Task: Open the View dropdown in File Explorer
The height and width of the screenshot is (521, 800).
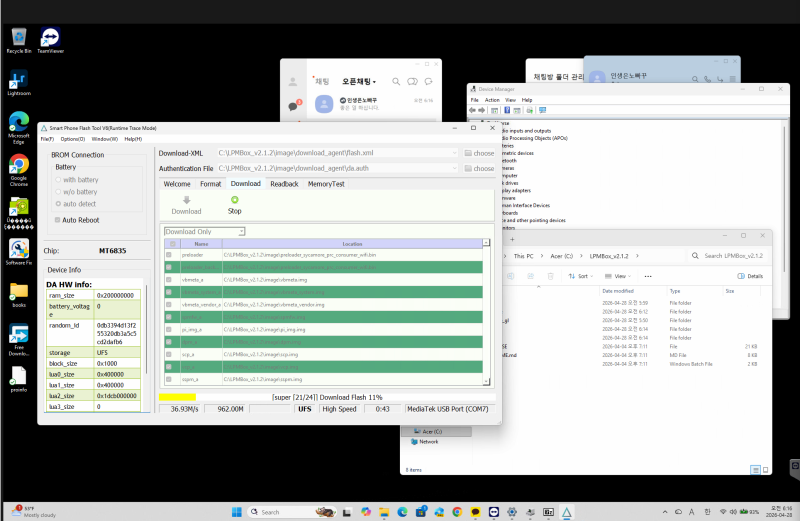Action: click(618, 276)
